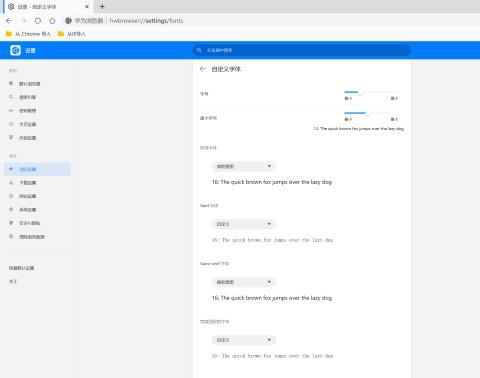Open the Serif font dropdown
Image resolution: width=480 pixels, height=378 pixels.
click(244, 224)
